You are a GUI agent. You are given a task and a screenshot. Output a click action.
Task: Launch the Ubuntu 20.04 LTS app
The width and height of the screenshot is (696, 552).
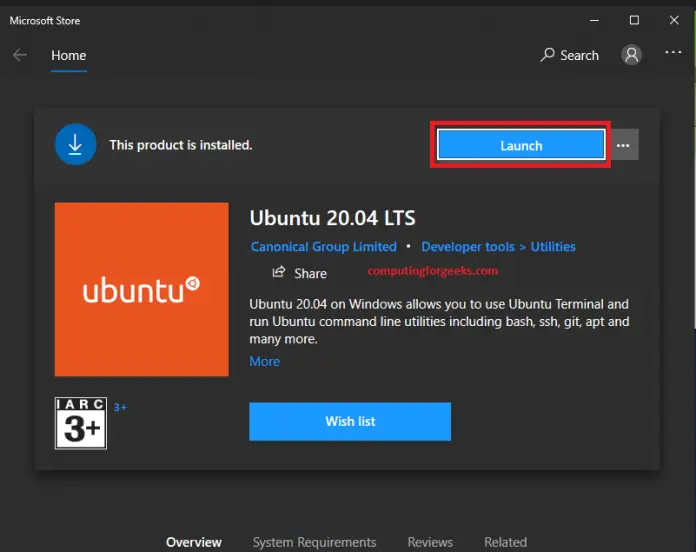coord(520,146)
